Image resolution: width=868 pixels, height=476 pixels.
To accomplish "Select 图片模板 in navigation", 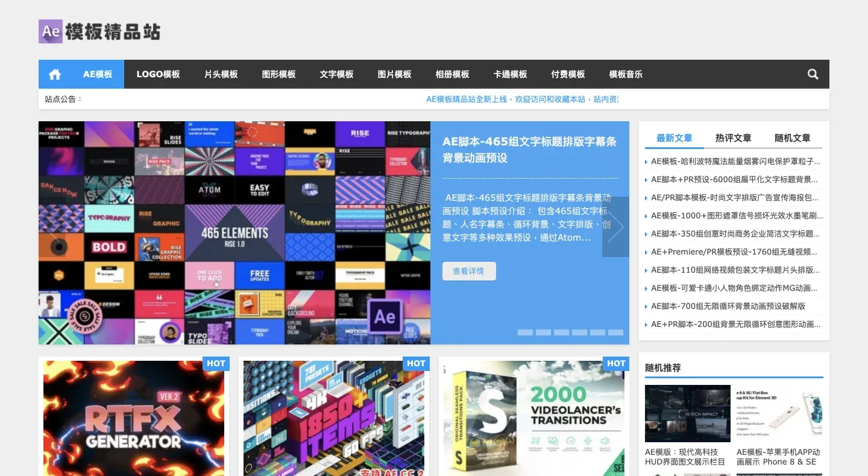I will [x=394, y=74].
